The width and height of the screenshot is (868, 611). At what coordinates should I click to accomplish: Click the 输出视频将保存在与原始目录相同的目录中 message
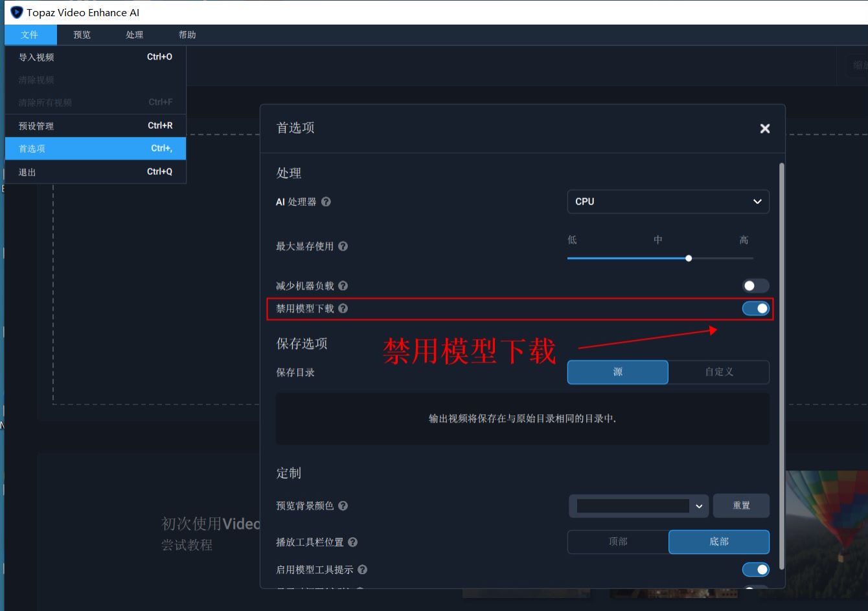[x=522, y=419]
